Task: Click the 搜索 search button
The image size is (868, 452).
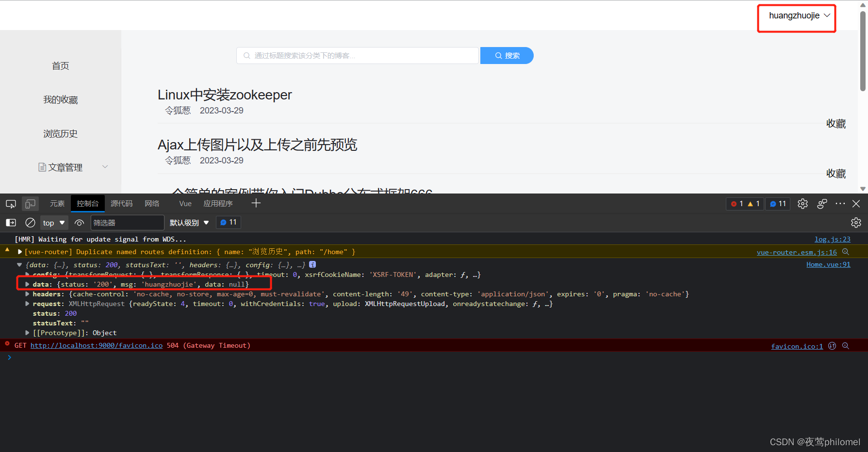Action: (x=507, y=55)
